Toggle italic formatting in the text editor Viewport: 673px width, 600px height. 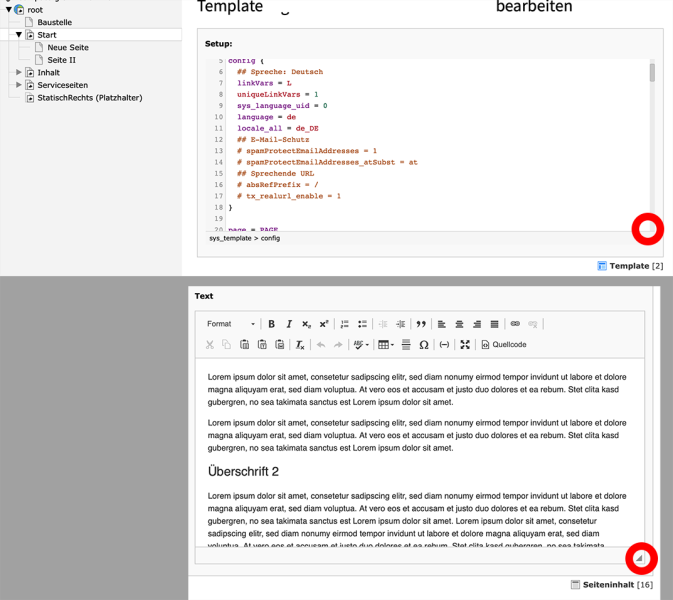(289, 324)
